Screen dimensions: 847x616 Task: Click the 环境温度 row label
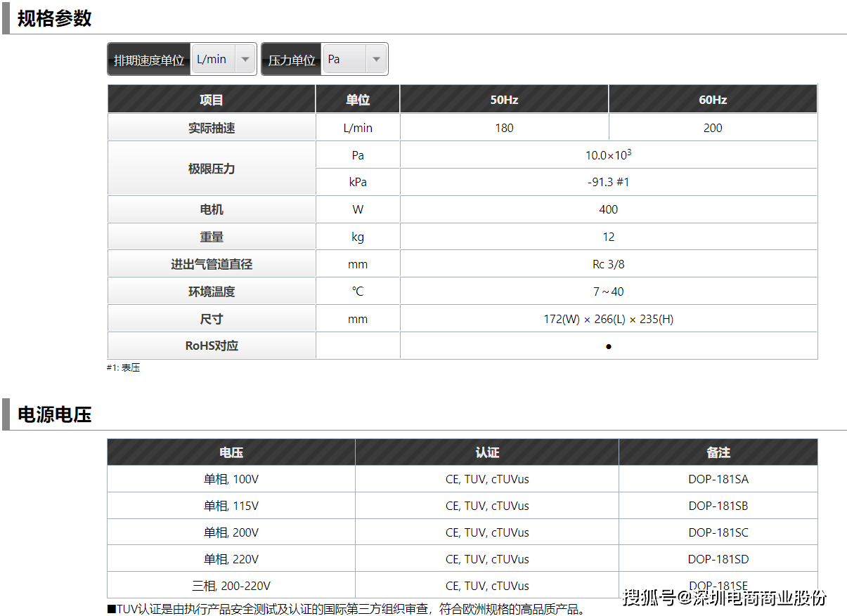(x=212, y=291)
